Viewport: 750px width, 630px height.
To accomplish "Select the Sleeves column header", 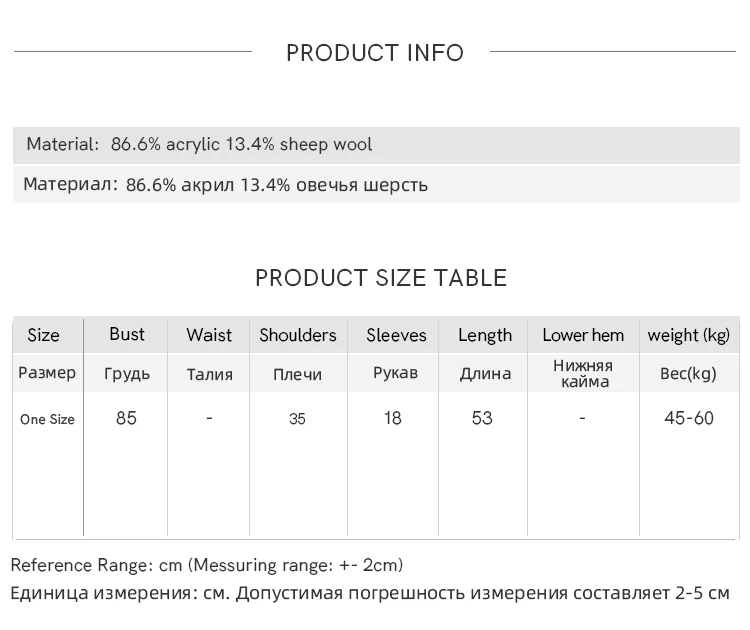I will click(396, 335).
